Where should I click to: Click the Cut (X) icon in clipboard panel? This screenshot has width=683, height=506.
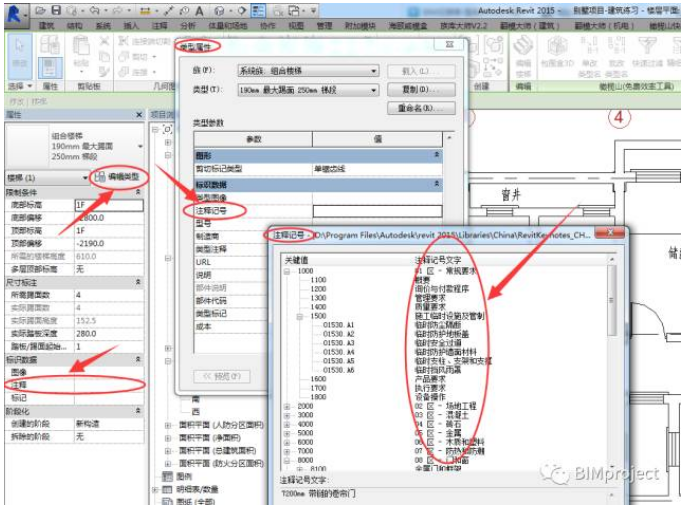(104, 41)
